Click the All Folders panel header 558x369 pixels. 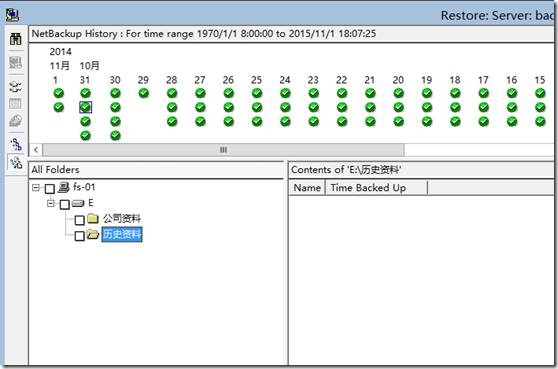pos(156,170)
